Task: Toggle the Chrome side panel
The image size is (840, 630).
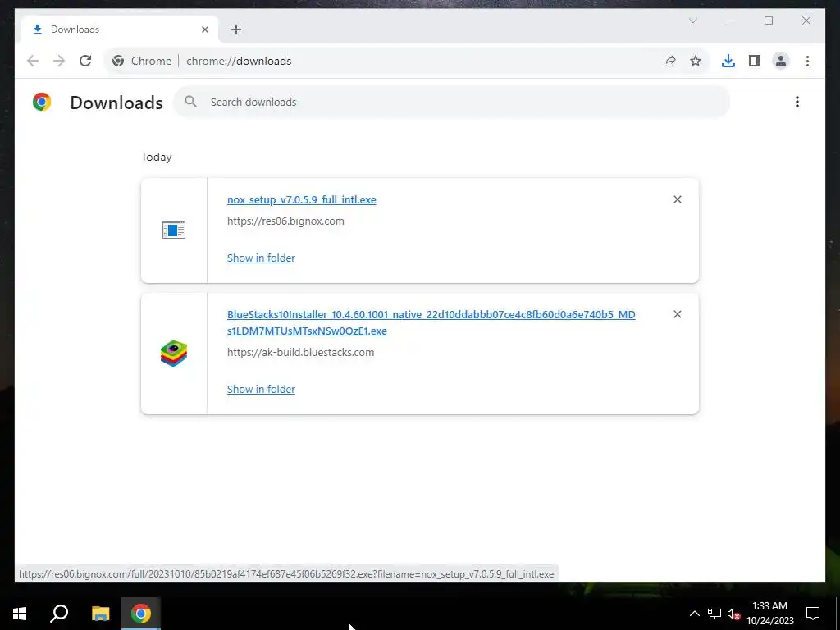Action: click(755, 61)
